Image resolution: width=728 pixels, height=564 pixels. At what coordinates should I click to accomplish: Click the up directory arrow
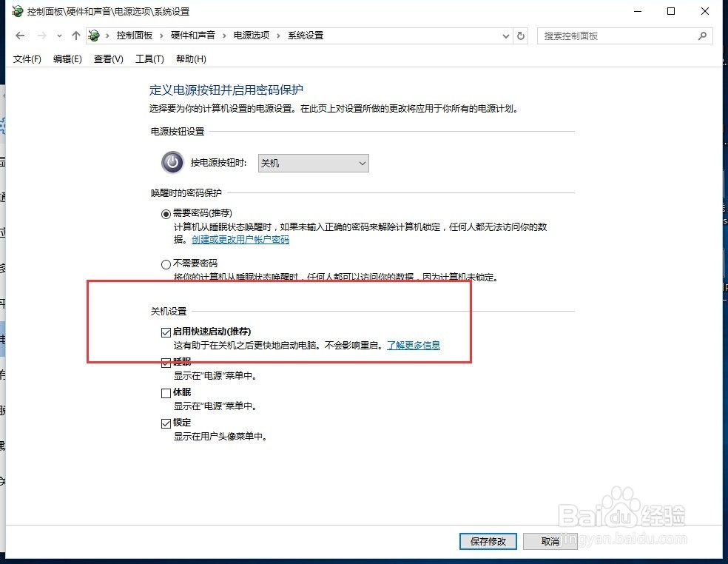point(75,35)
